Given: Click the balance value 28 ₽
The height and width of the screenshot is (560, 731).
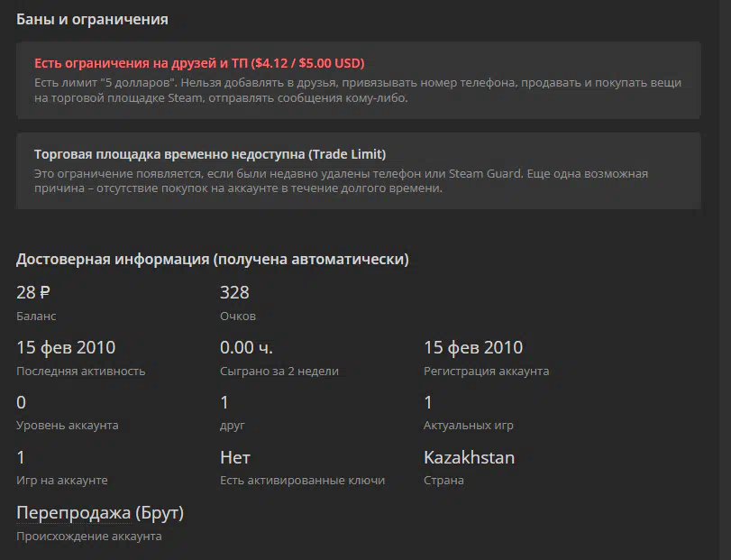Looking at the screenshot, I should (x=33, y=292).
